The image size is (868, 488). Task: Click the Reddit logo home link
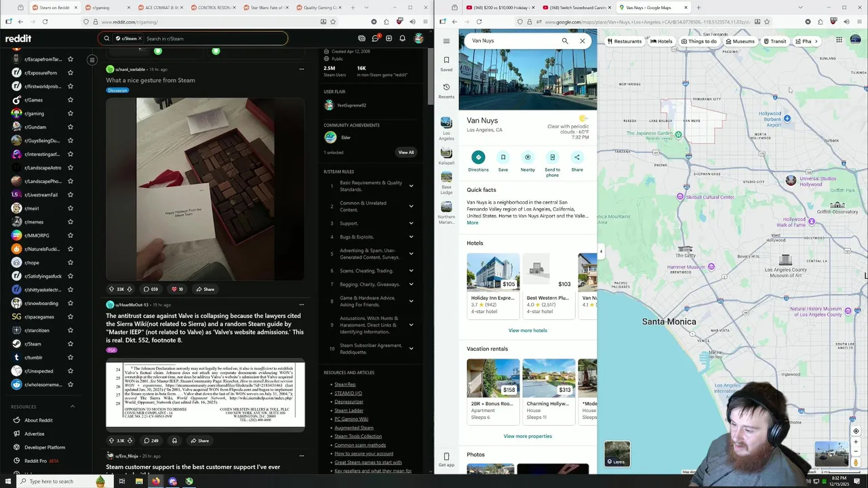pyautogui.click(x=18, y=39)
